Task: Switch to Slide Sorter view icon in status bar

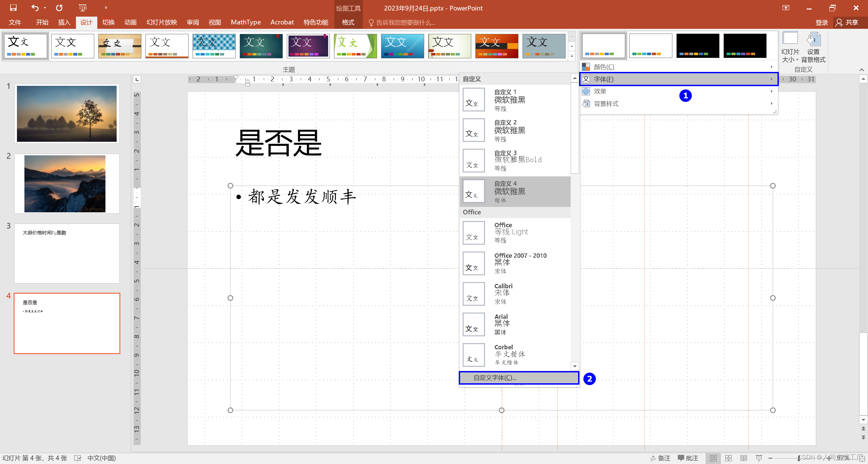Action: pos(728,458)
